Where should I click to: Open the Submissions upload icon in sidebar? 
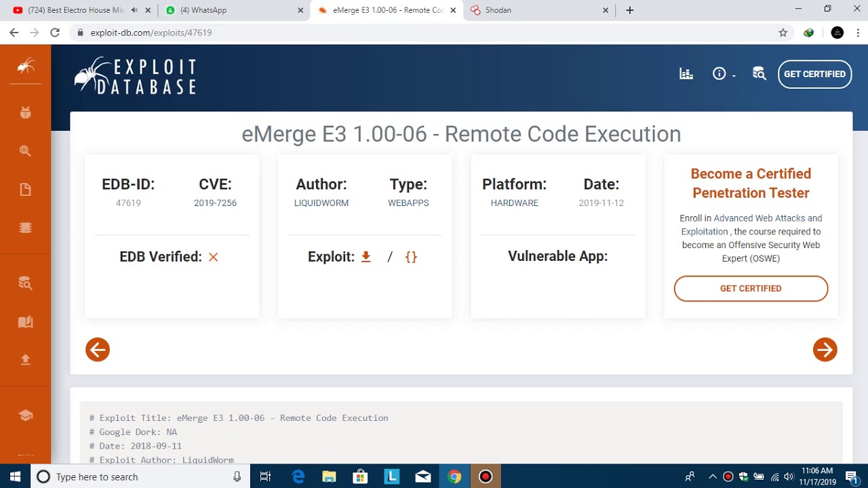(25, 360)
